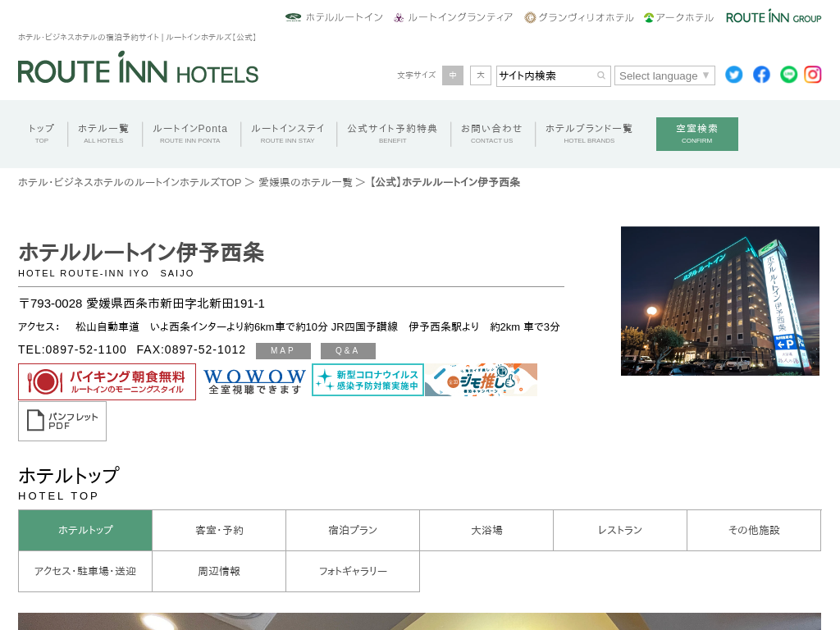Open the パンフレット PDF download
840x630 pixels.
click(x=62, y=422)
